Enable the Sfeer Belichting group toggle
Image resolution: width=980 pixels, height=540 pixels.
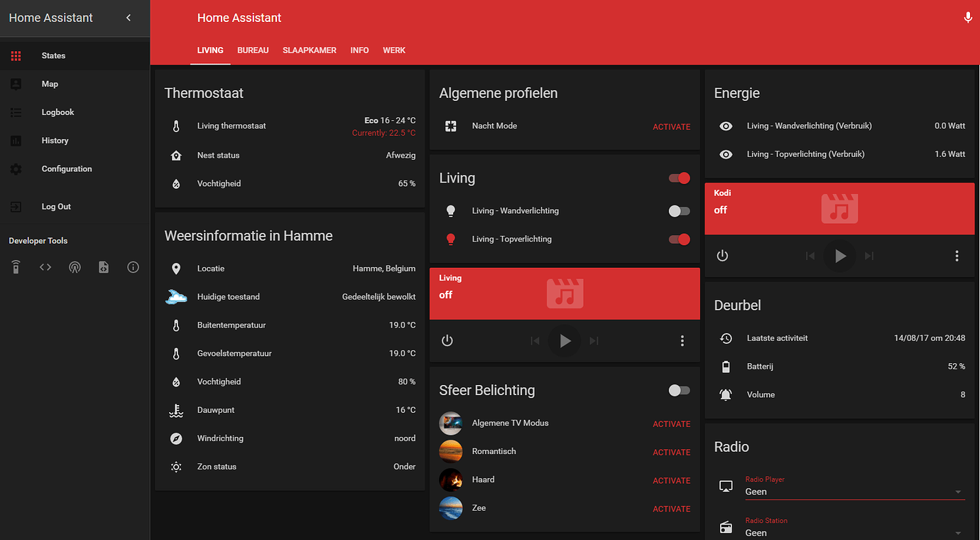tap(679, 390)
